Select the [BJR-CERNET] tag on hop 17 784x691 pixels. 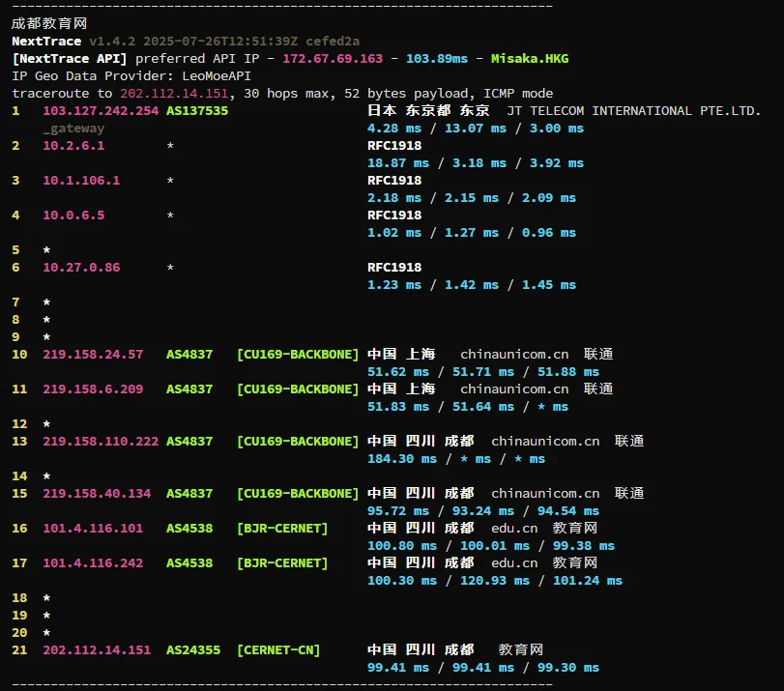click(282, 562)
